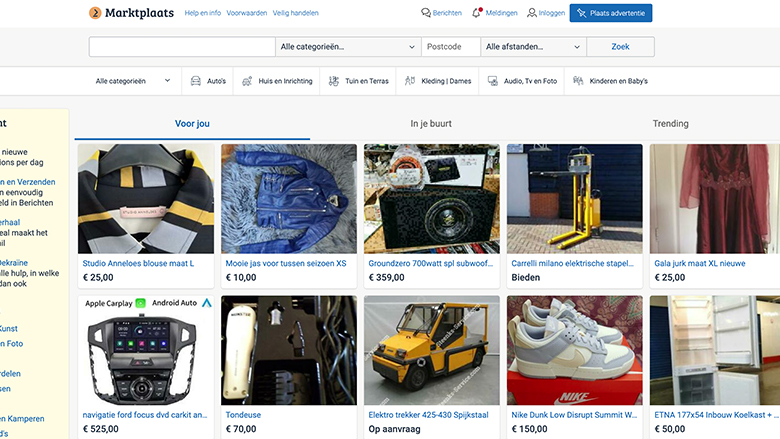The image size is (780, 439).
Task: Click the Inloggen user icon
Action: coord(532,13)
